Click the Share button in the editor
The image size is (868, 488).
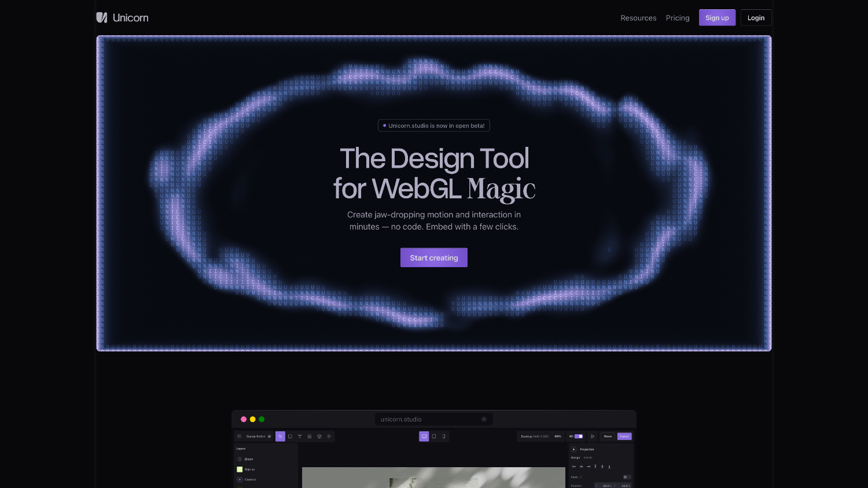[x=608, y=437]
